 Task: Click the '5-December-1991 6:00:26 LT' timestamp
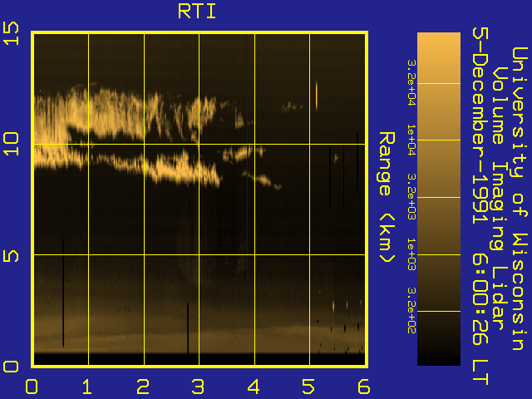pos(480,206)
